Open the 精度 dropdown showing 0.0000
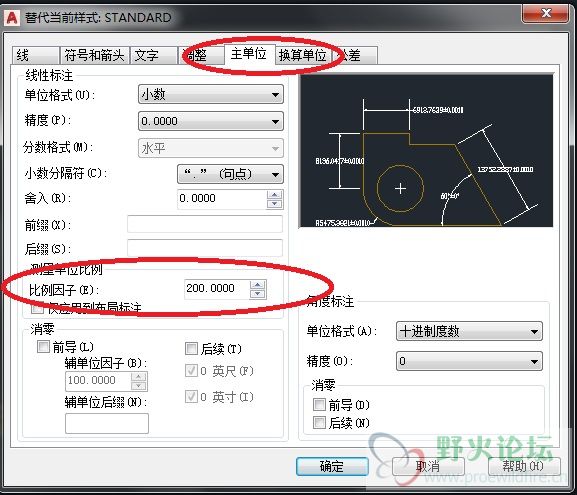 tap(211, 121)
